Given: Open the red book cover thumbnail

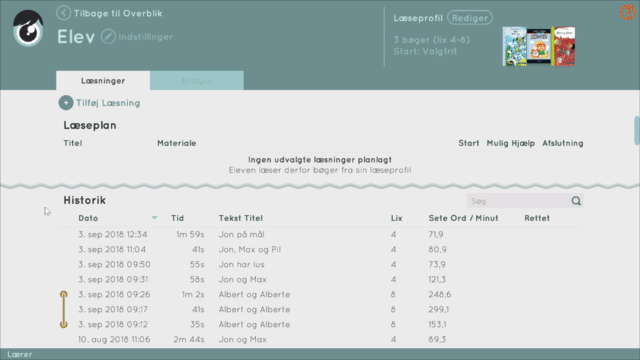Looking at the screenshot, I should (563, 46).
